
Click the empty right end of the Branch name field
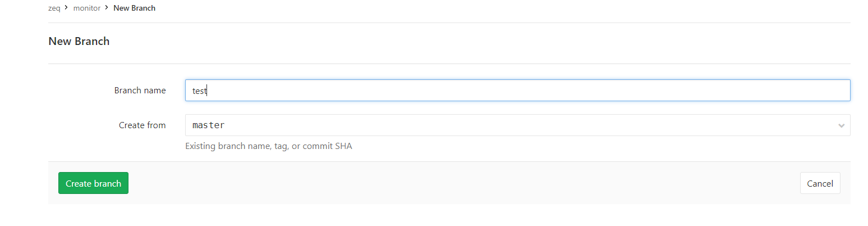click(786, 91)
